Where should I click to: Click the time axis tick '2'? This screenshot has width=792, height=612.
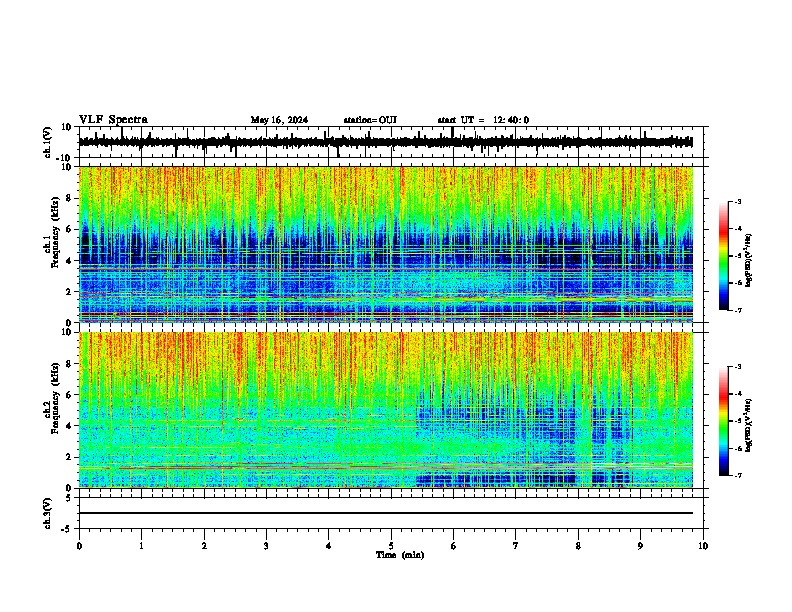(204, 546)
